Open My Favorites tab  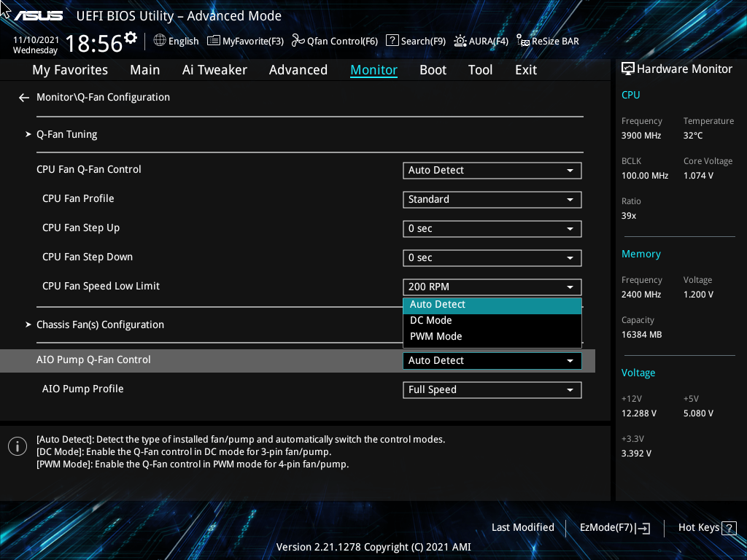tap(70, 70)
